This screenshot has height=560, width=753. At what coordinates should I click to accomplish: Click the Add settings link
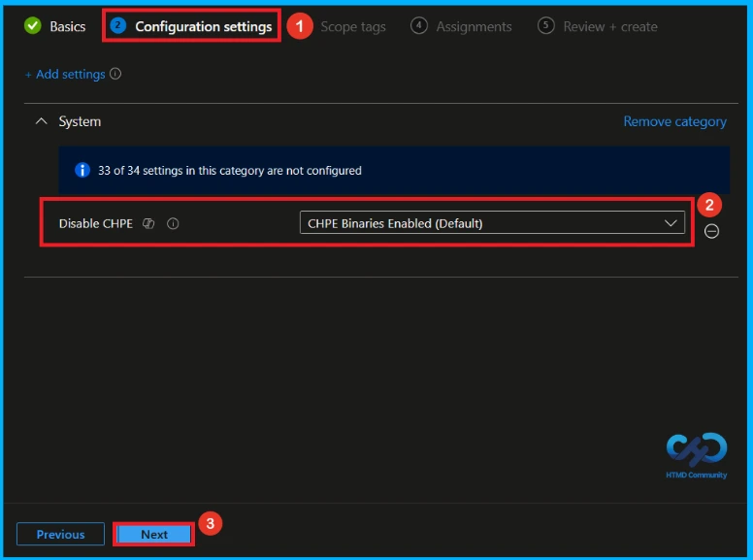point(65,74)
